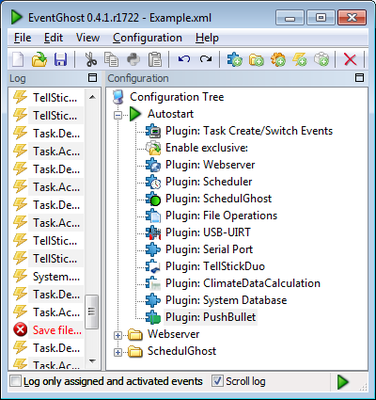The width and height of the screenshot is (376, 400).
Task: Click the Add Event lightning icon
Action: (299, 60)
